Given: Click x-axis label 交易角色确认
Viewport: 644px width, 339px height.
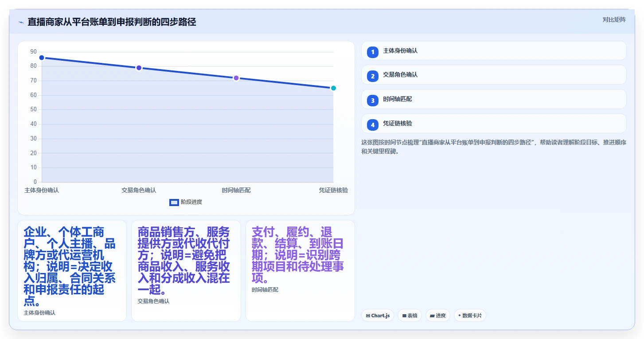Looking at the screenshot, I should tap(139, 190).
